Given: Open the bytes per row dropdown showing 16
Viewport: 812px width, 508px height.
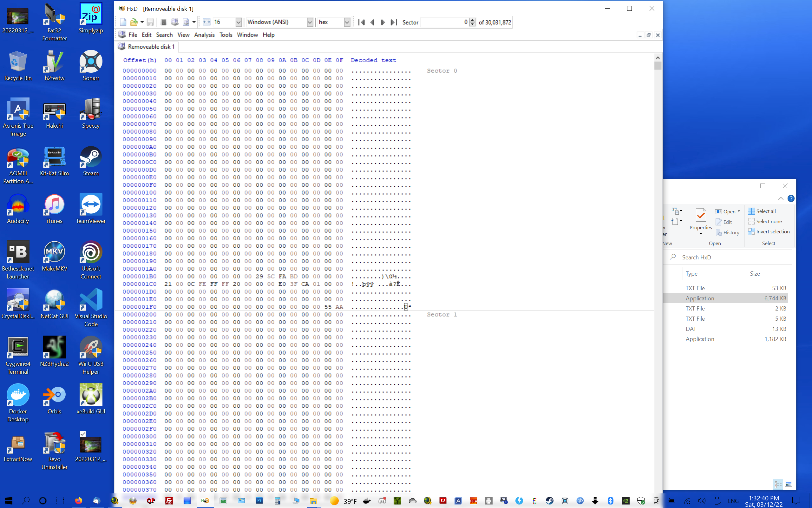Looking at the screenshot, I should click(x=238, y=22).
